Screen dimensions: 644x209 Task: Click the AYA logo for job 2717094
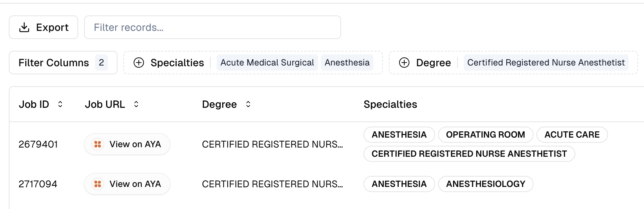[x=98, y=184]
